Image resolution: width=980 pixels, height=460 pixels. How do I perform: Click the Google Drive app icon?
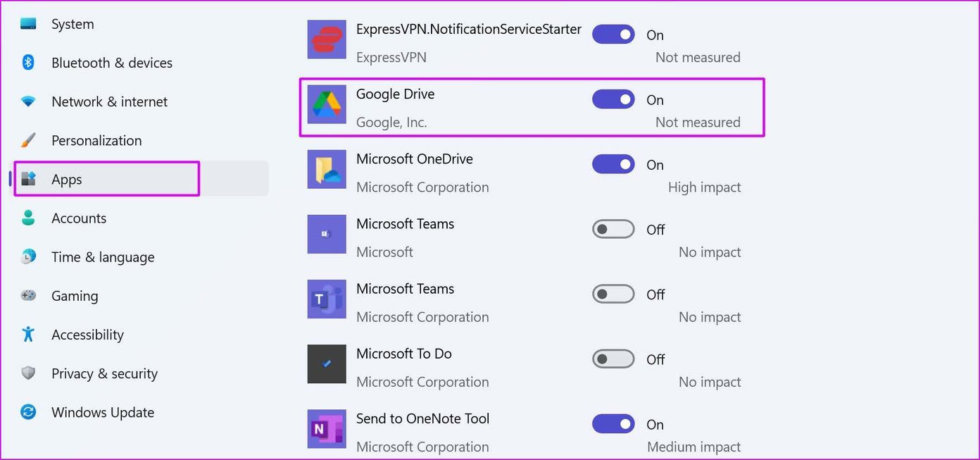327,104
